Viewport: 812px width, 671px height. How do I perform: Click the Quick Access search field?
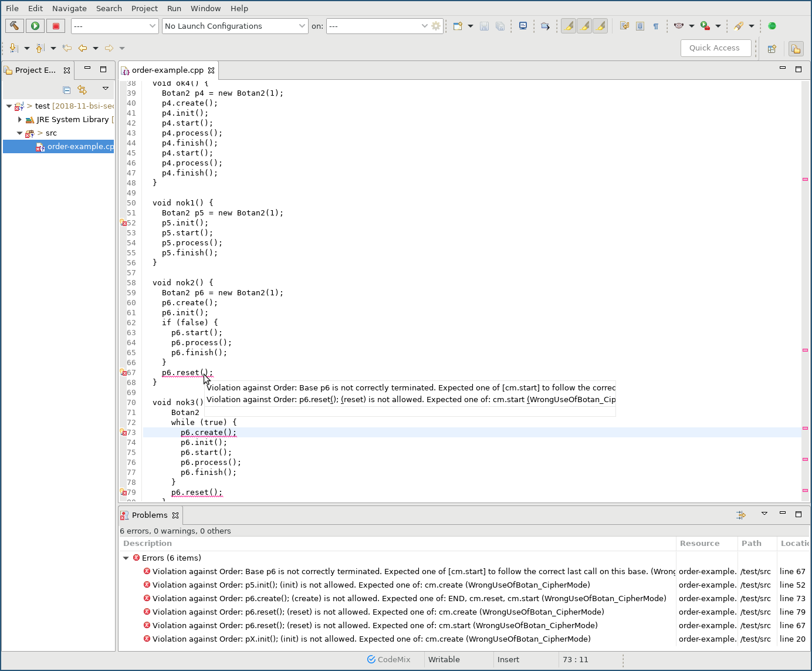715,48
